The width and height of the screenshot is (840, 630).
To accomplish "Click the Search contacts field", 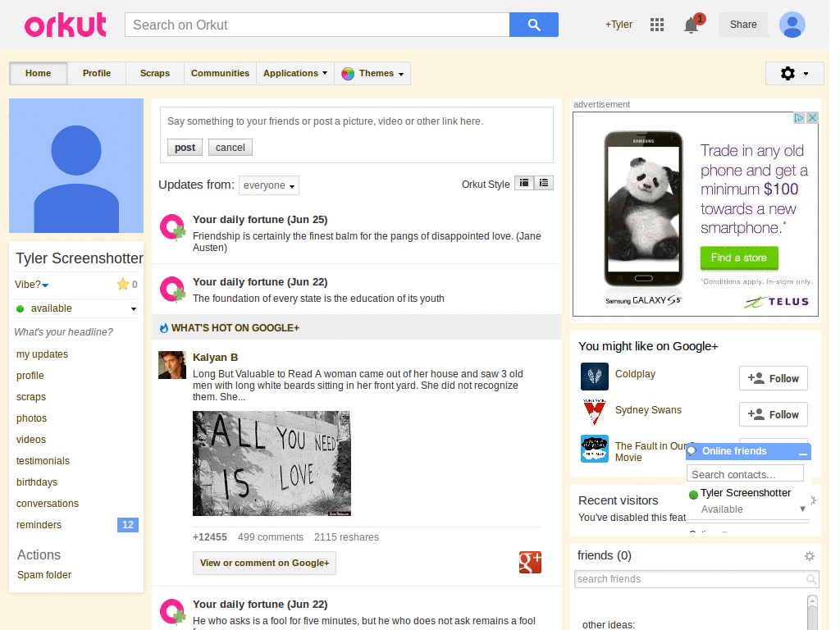I will click(x=745, y=474).
